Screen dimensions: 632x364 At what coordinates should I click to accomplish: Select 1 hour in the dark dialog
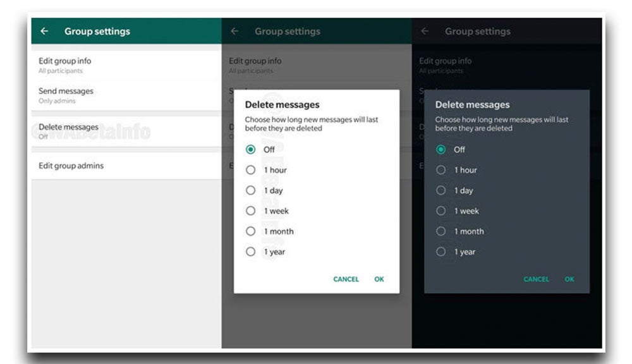coord(441,170)
